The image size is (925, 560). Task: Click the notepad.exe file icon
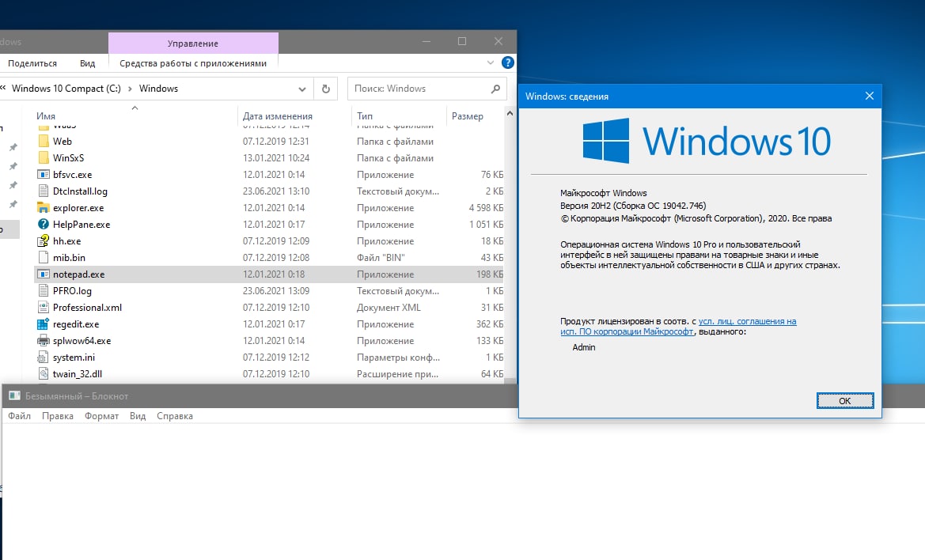[x=43, y=274]
